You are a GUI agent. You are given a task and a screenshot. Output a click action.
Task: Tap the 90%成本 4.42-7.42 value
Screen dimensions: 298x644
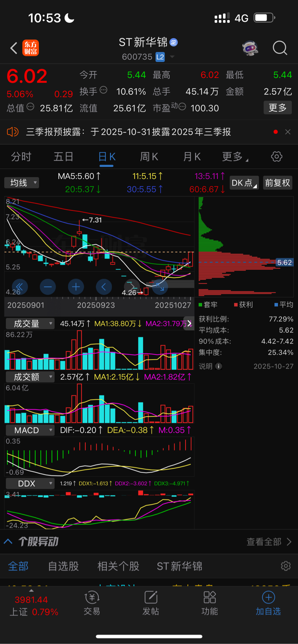(277, 341)
